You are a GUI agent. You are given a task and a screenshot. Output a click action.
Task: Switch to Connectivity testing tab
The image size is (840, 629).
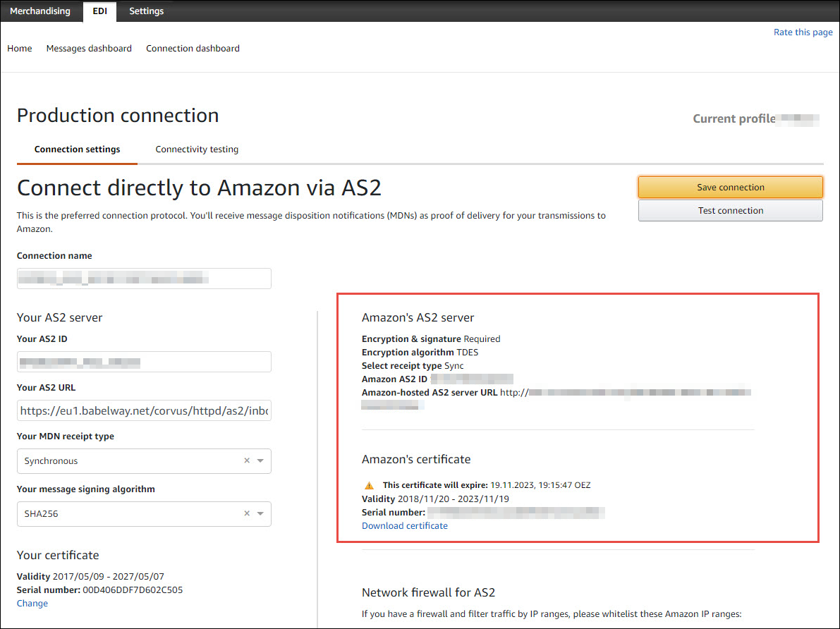[x=197, y=149]
